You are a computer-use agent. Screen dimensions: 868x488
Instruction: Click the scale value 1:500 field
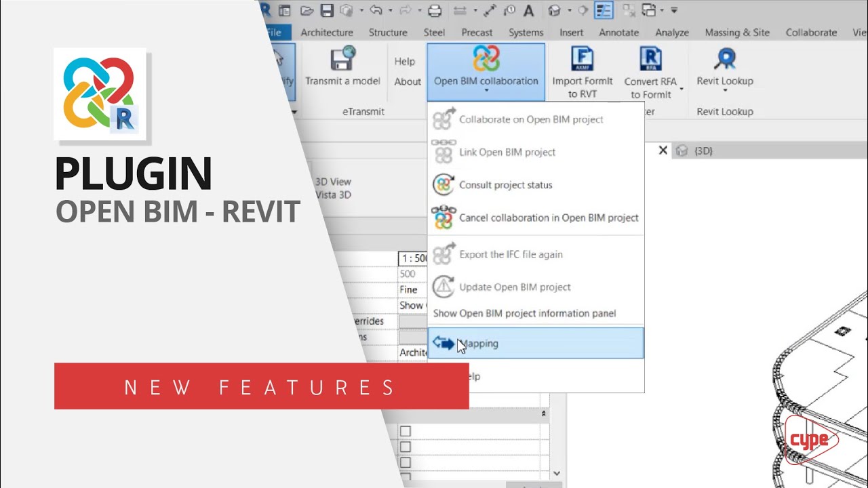(411, 257)
